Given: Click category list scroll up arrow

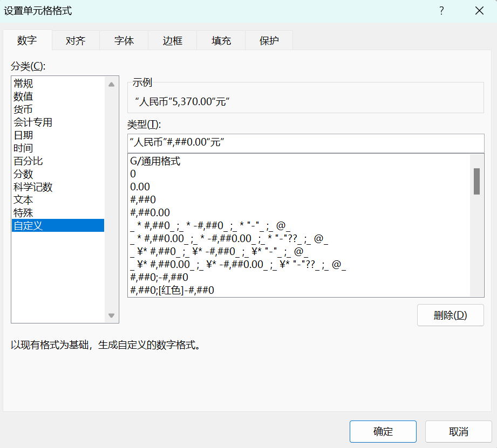Looking at the screenshot, I should pos(111,84).
